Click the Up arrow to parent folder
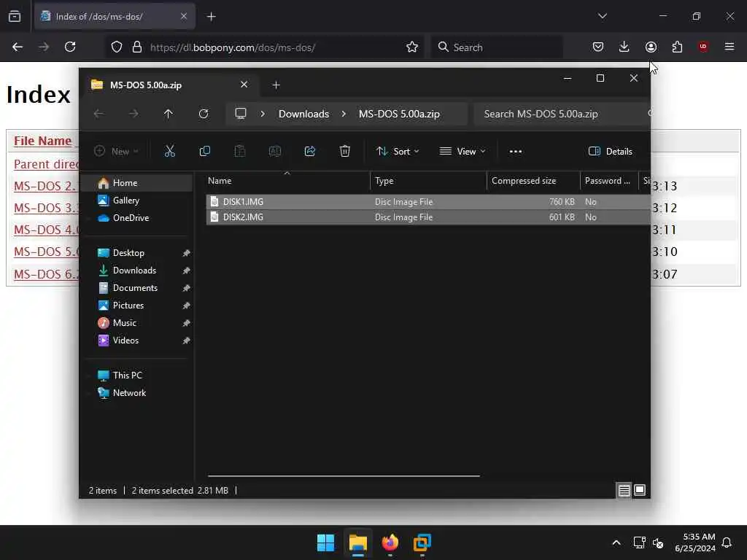 [x=169, y=114]
